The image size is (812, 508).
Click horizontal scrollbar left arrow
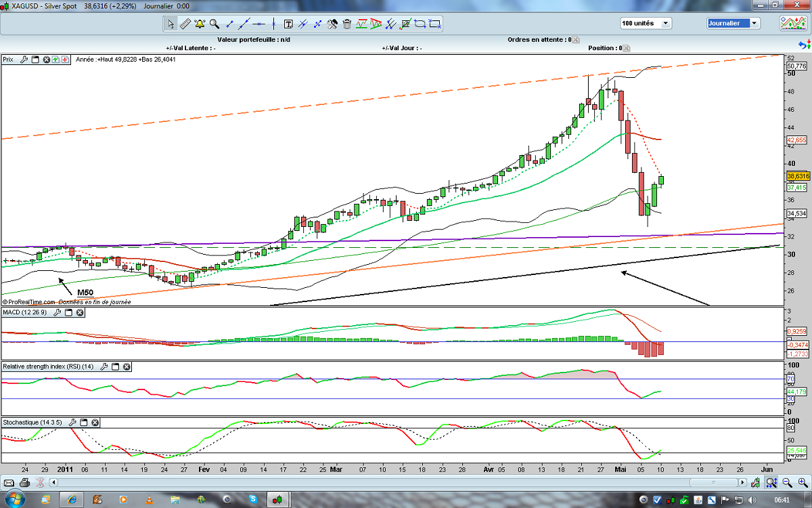tap(55, 482)
